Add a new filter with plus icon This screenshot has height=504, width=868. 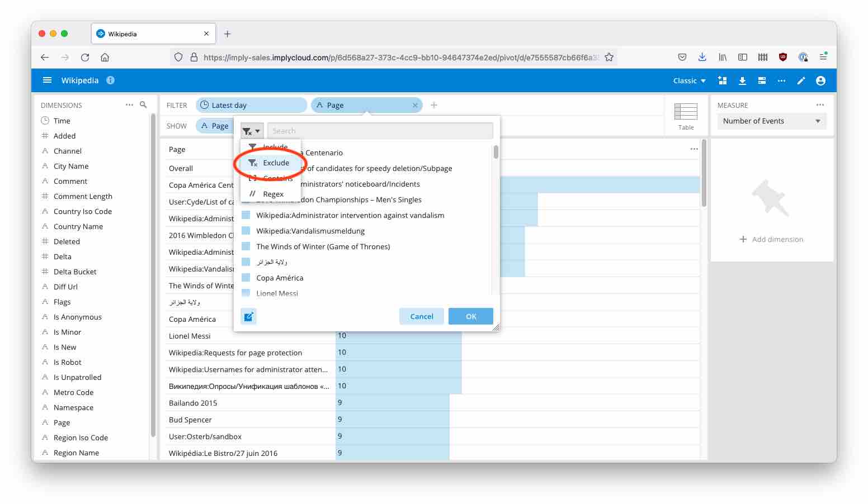point(434,105)
